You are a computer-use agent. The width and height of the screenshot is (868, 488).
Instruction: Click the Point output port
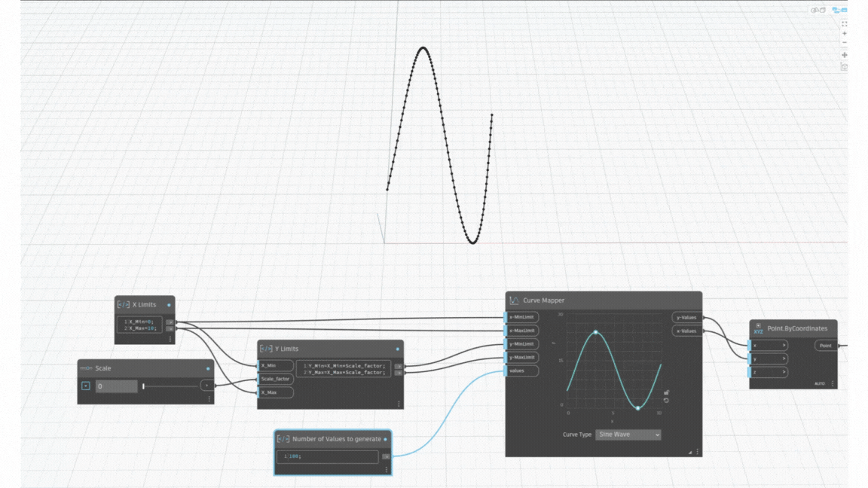tap(826, 346)
